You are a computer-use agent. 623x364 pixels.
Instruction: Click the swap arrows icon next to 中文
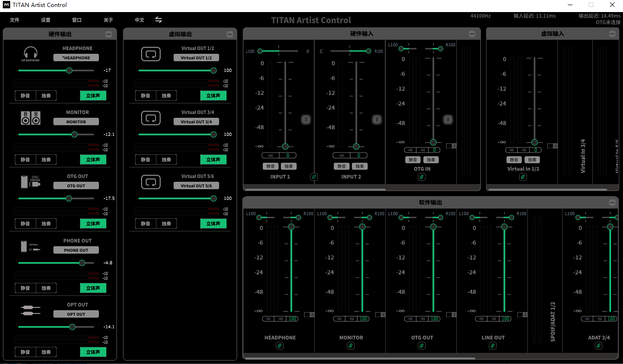pos(159,20)
